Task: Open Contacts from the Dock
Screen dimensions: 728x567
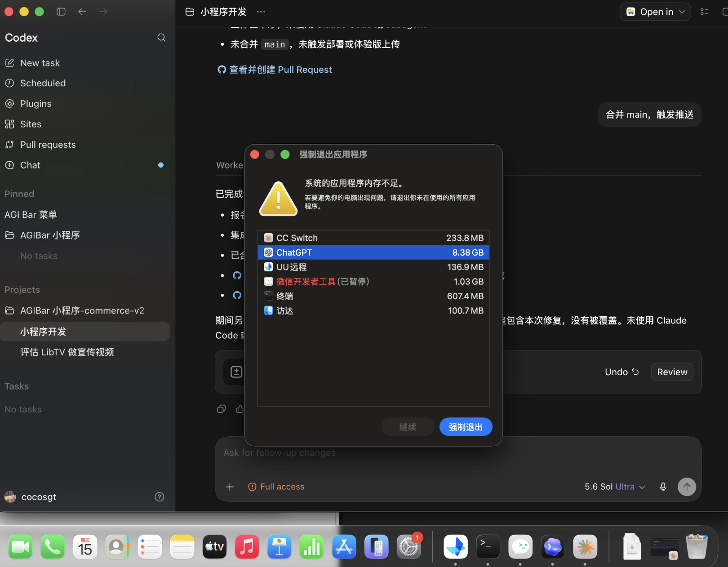Action: [x=118, y=547]
